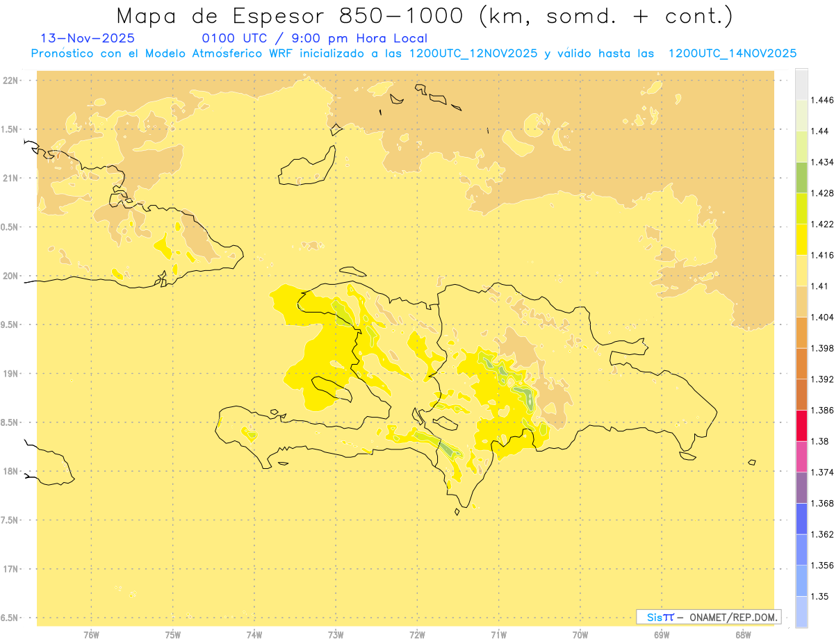Click the "76W" longitude label
834x644 pixels.
click(x=91, y=635)
